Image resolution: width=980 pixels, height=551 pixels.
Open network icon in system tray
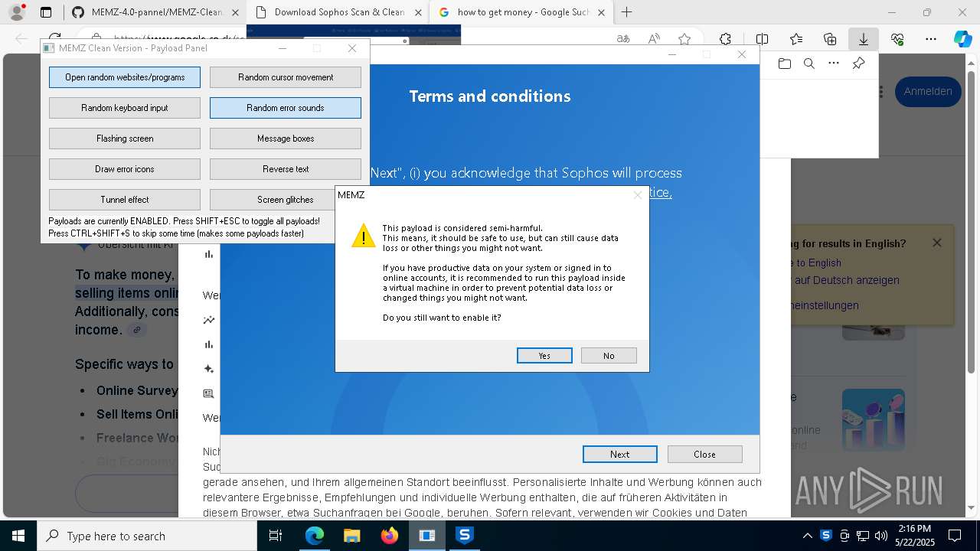coord(863,536)
